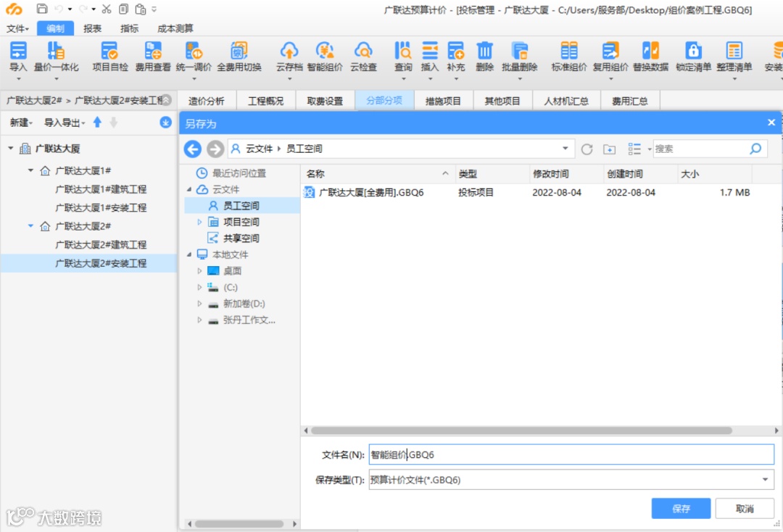This screenshot has width=783, height=532.
Task: Open 措施项目 tab
Action: point(443,101)
